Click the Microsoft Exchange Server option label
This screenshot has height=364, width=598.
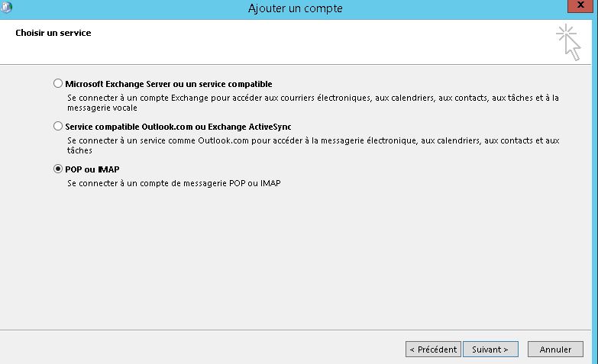(169, 84)
